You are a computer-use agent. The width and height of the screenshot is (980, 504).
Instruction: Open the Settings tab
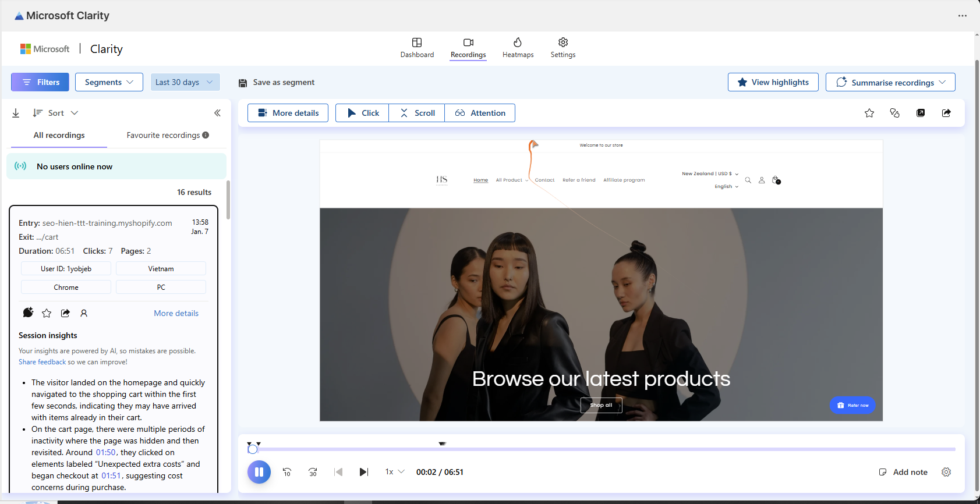click(x=563, y=48)
